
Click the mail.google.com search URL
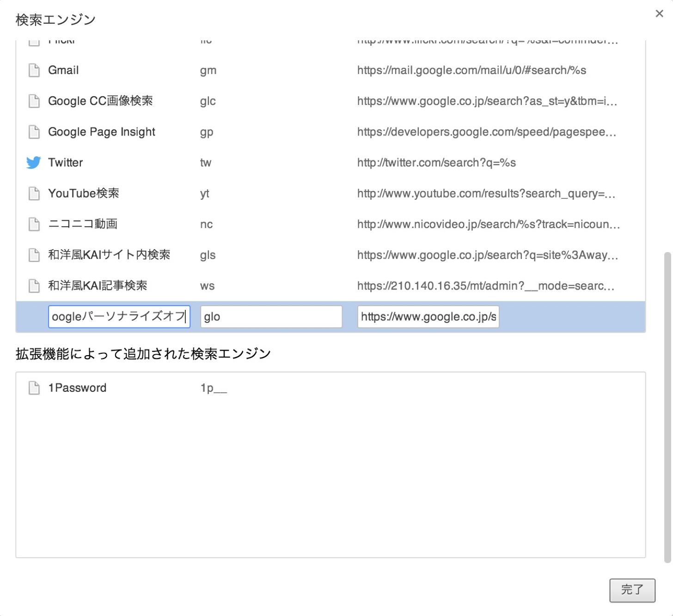point(471,70)
